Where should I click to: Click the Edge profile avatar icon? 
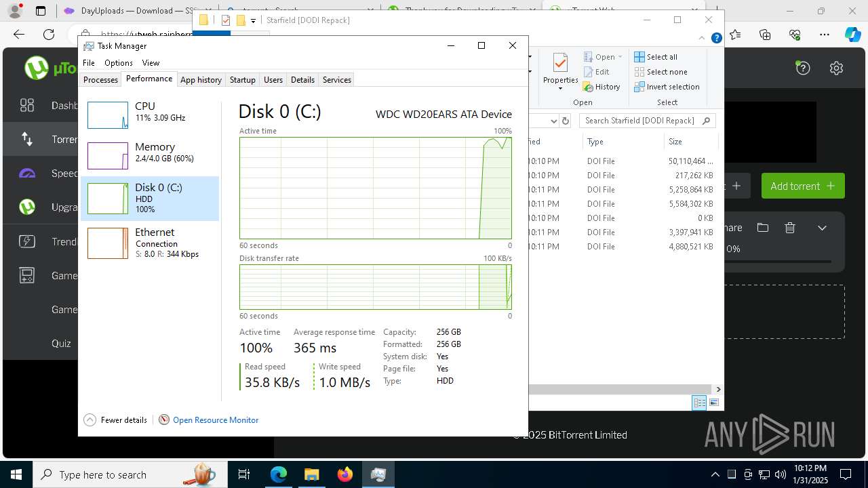(x=14, y=11)
